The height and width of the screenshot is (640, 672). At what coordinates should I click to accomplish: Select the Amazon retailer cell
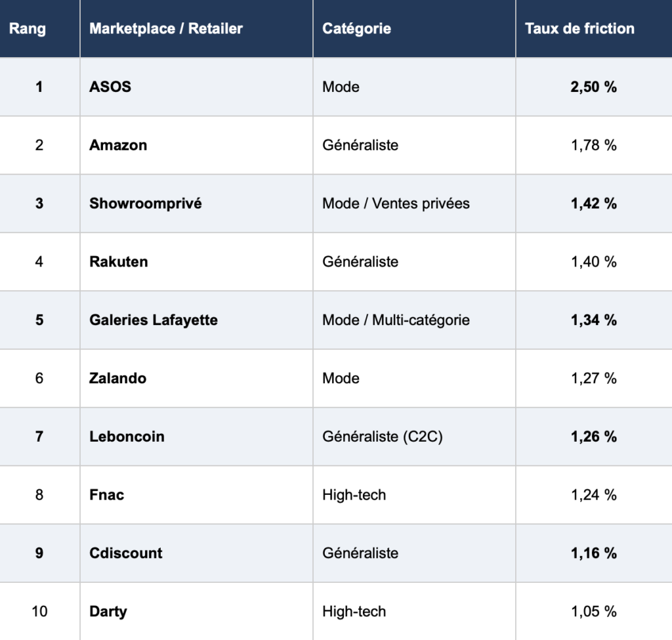[118, 145]
